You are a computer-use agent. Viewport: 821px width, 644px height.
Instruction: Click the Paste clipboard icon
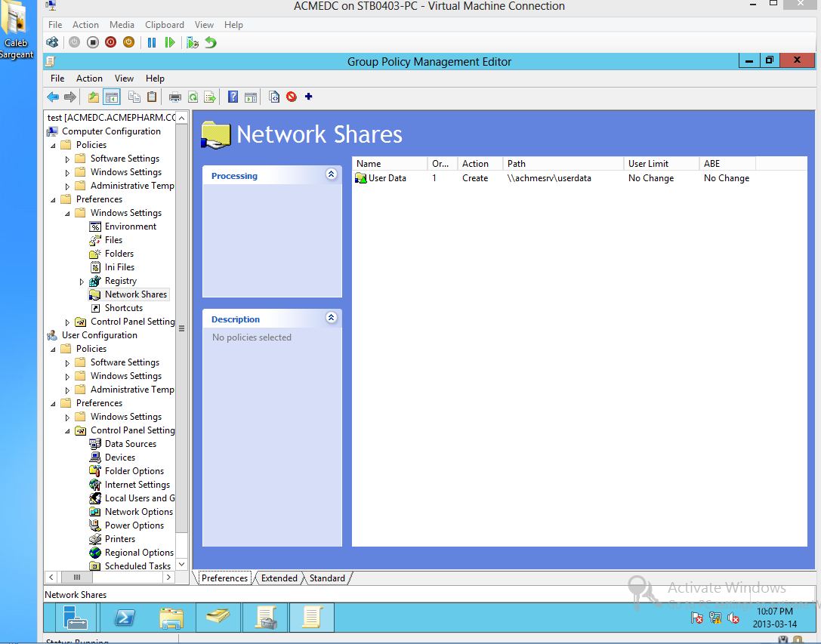click(x=152, y=97)
